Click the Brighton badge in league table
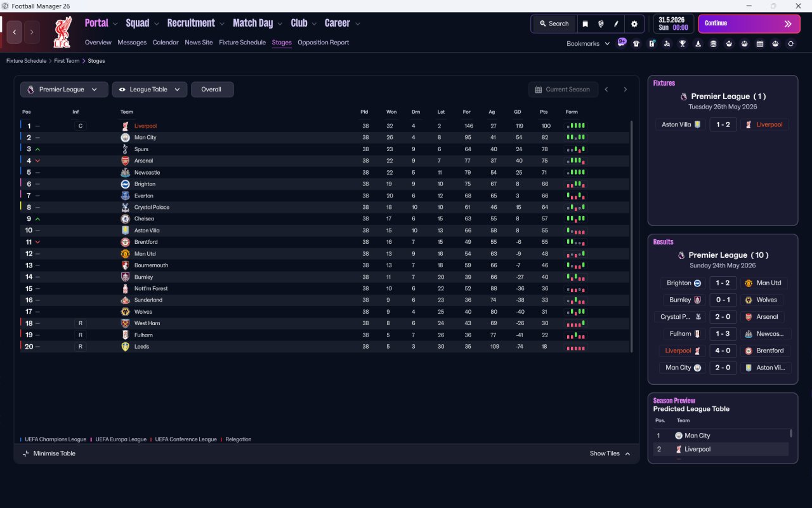 click(125, 184)
